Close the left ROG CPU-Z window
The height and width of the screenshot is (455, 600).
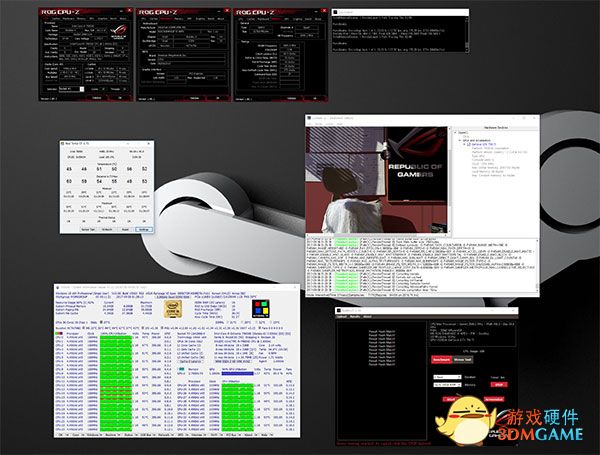point(129,10)
